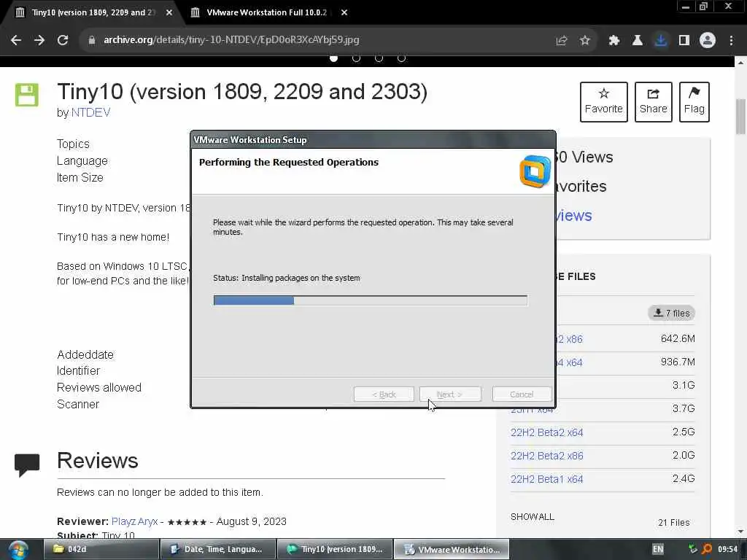Open the Playz Aryx reviewer link
747x560 pixels.
pyautogui.click(x=134, y=521)
